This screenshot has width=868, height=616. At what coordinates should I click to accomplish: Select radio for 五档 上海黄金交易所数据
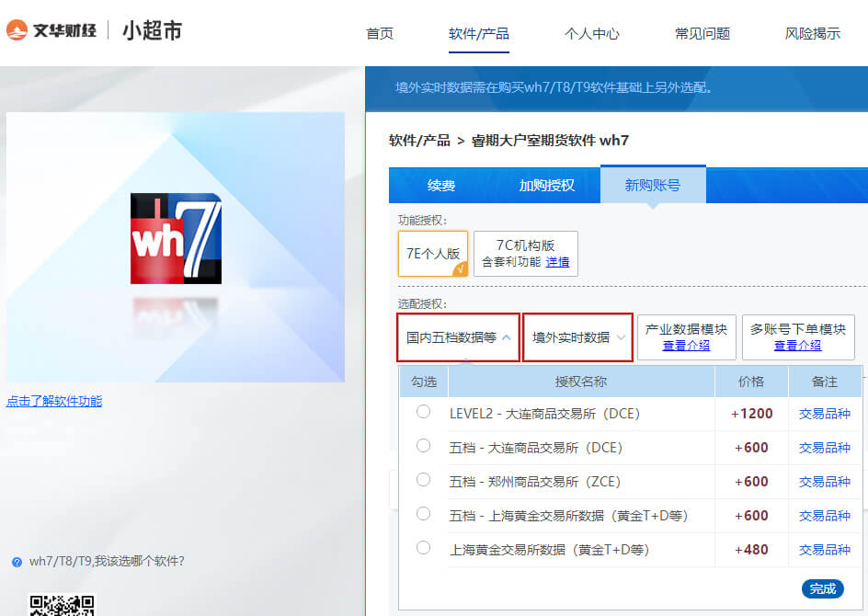424,514
